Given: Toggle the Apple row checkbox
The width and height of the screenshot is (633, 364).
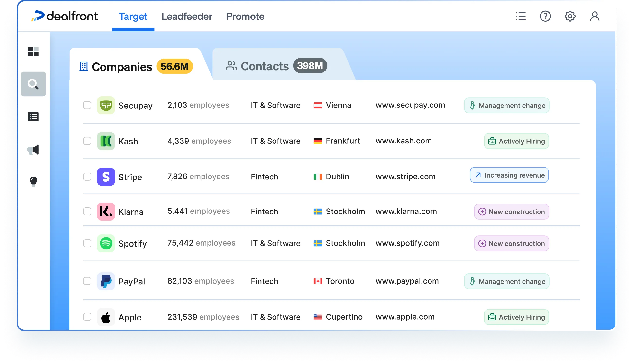Looking at the screenshot, I should (87, 317).
